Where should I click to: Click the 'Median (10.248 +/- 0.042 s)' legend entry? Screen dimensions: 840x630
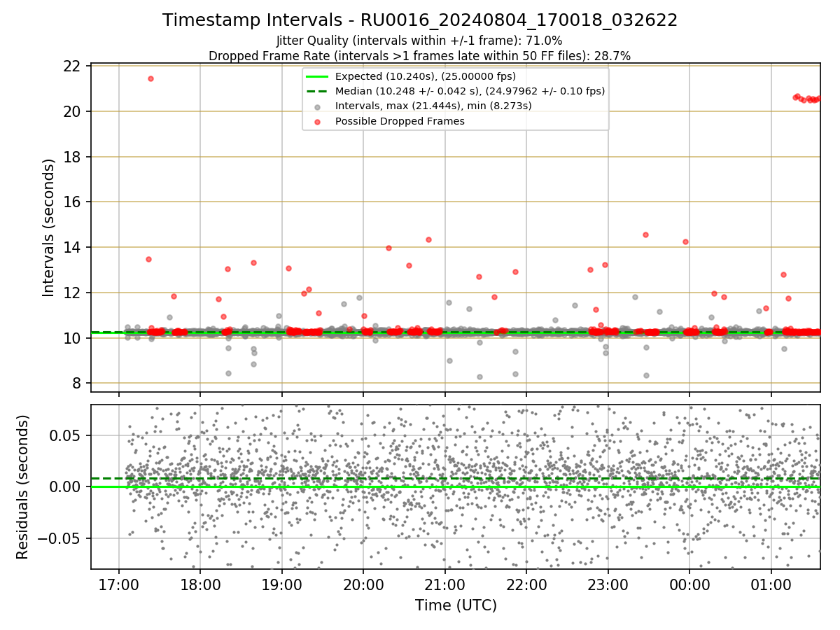pyautogui.click(x=470, y=91)
